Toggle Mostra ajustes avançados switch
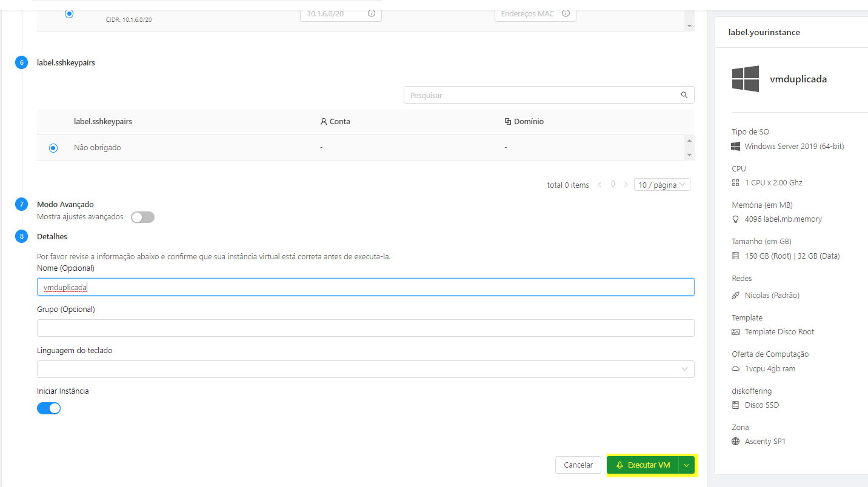Image resolution: width=868 pixels, height=487 pixels. [x=143, y=217]
